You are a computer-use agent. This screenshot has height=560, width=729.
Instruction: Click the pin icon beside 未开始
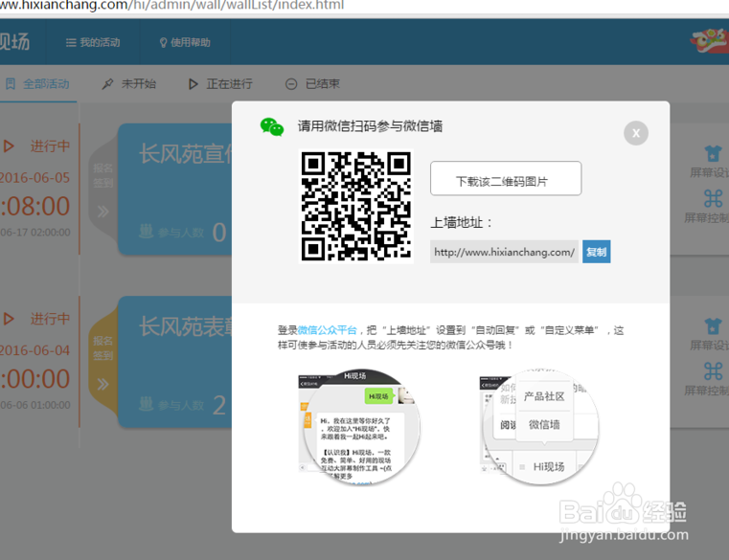click(107, 84)
